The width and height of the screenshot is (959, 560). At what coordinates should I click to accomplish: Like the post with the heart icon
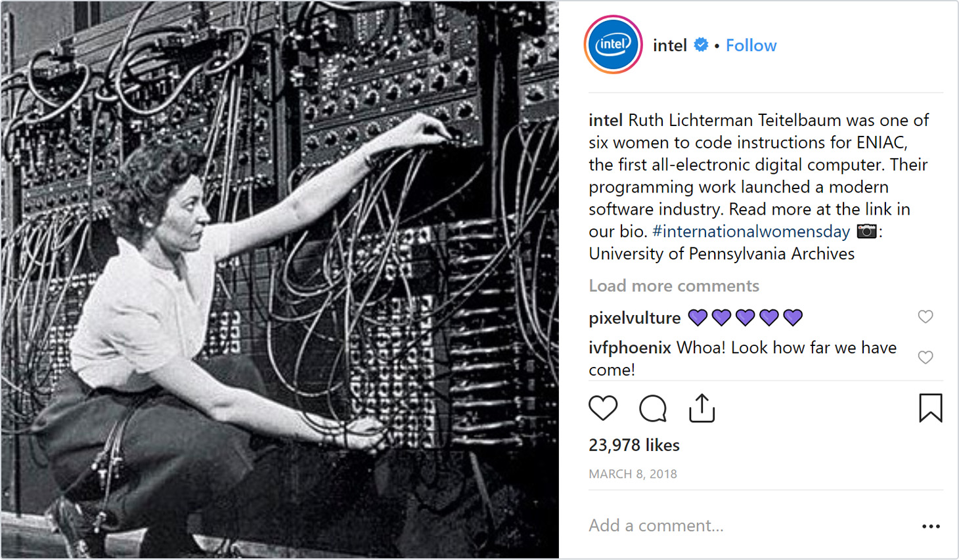602,408
